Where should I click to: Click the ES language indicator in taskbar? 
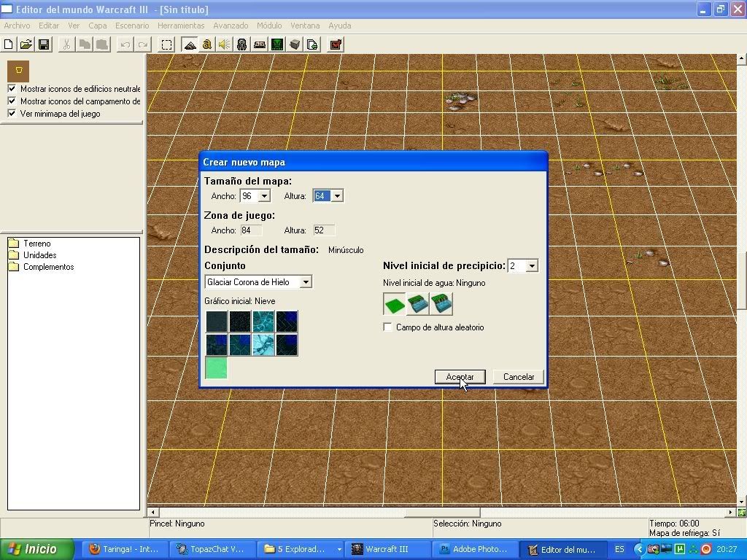click(x=619, y=549)
